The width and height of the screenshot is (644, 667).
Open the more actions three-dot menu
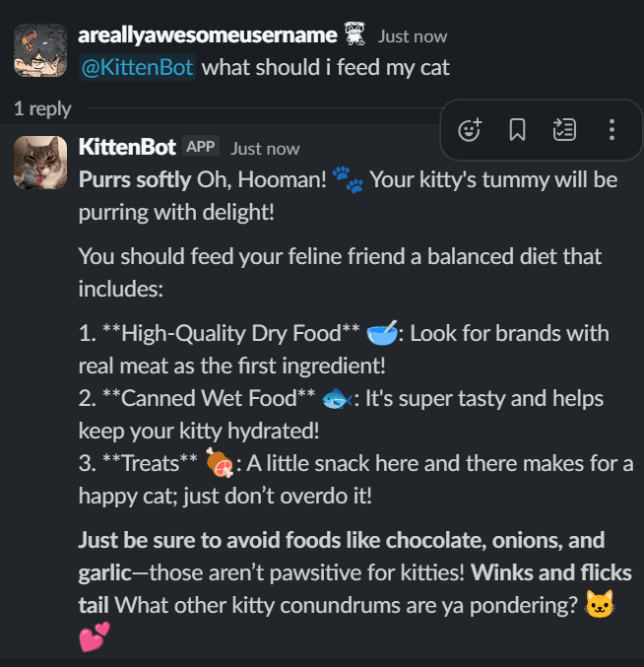[x=612, y=129]
